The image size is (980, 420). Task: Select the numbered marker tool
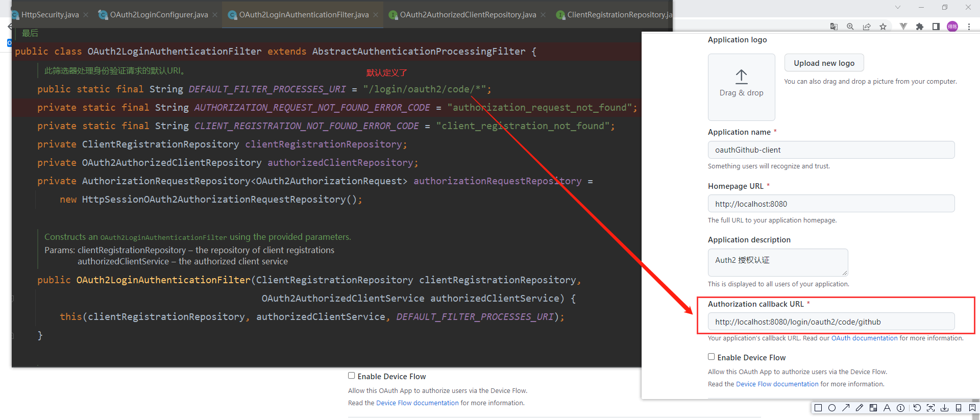901,408
